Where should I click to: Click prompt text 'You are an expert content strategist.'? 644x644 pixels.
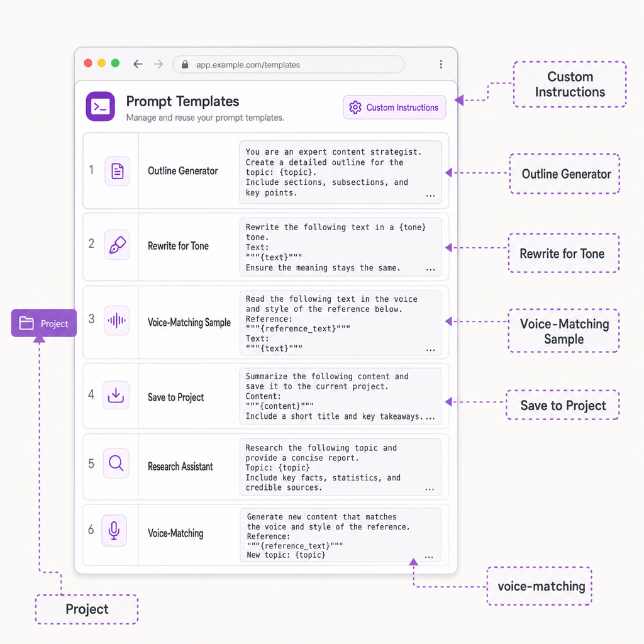coord(333,152)
